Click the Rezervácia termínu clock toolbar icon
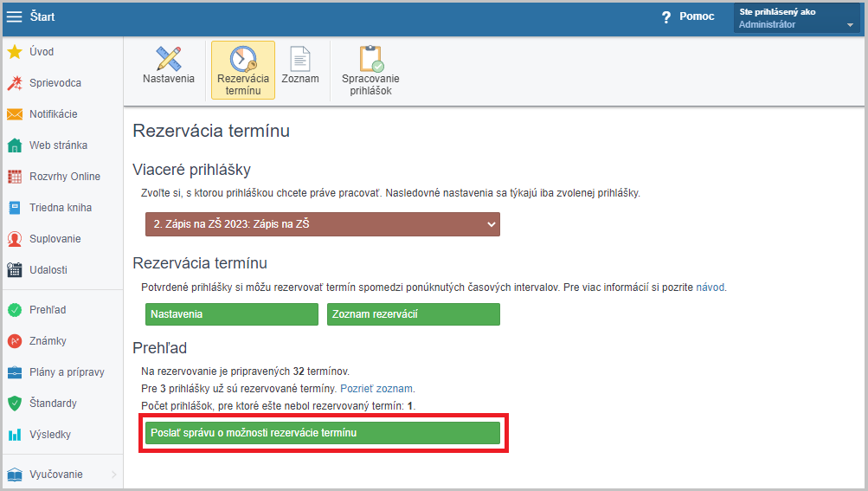Image resolution: width=868 pixels, height=491 pixels. (x=243, y=59)
